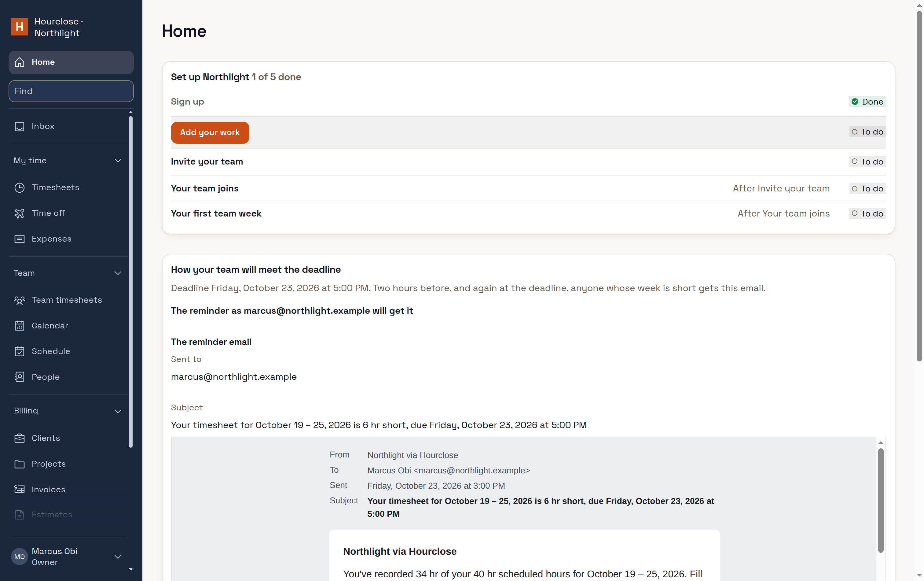Viewport: 924px width, 581px height.
Task: Click the green Done check icon
Action: [x=855, y=102]
